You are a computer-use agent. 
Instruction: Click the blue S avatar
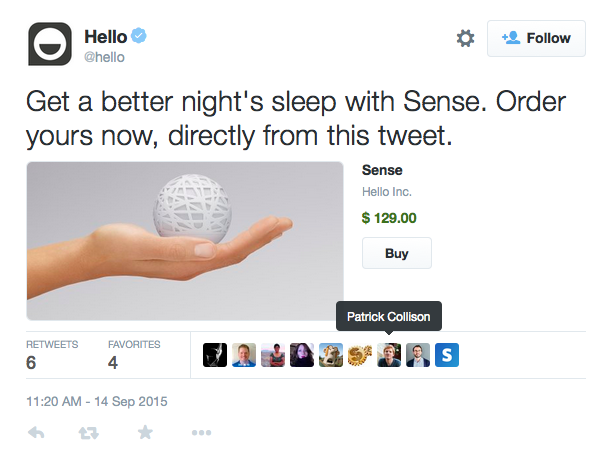coord(447,355)
